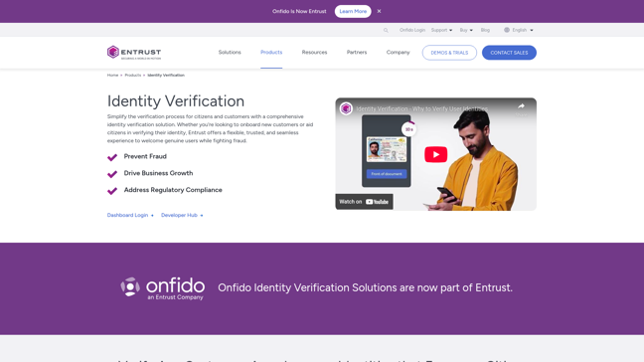Expand the Support dropdown
This screenshot has height=362, width=644.
click(x=441, y=30)
